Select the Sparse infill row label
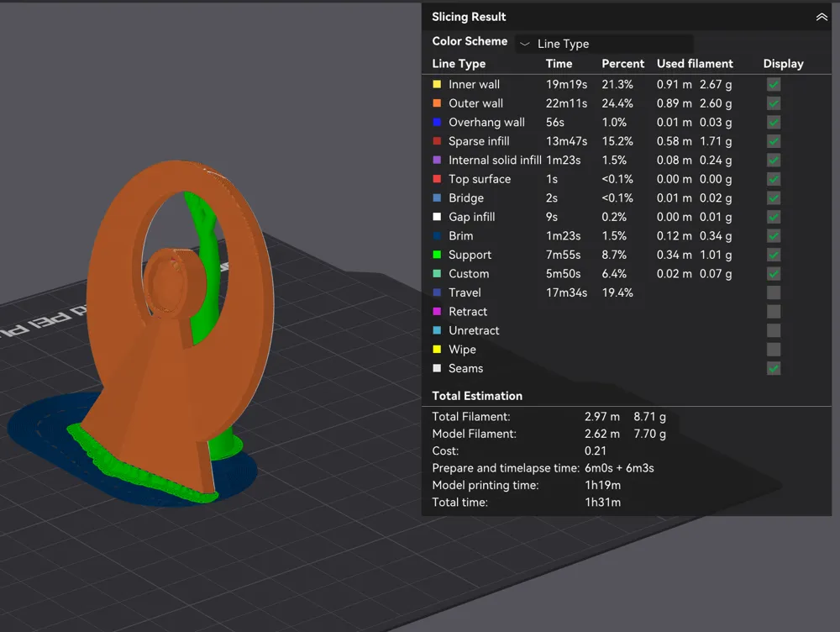This screenshot has height=632, width=840. tap(479, 141)
